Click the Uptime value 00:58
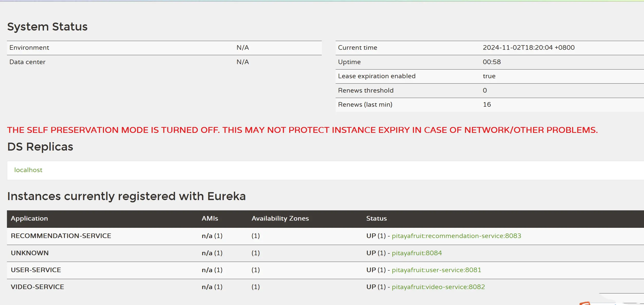The height and width of the screenshot is (305, 644). tap(491, 62)
